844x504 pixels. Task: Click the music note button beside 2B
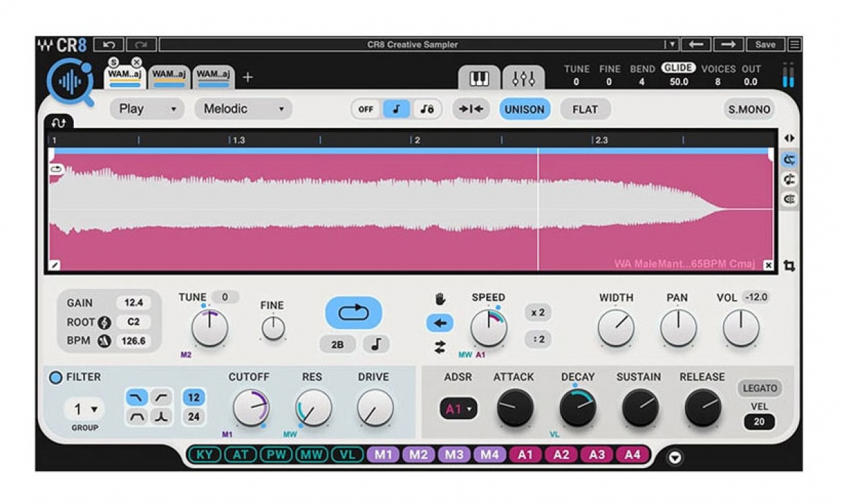coord(376,344)
